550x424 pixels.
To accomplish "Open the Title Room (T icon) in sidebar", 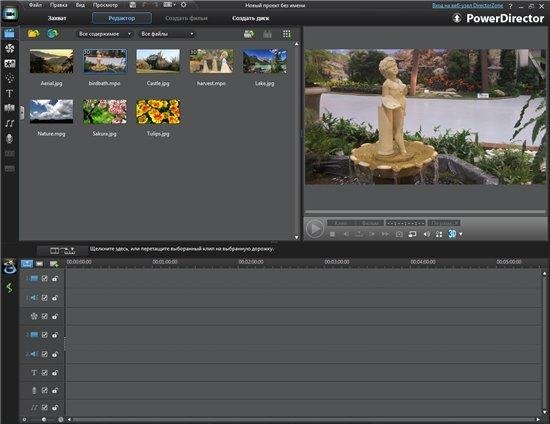I will point(9,94).
